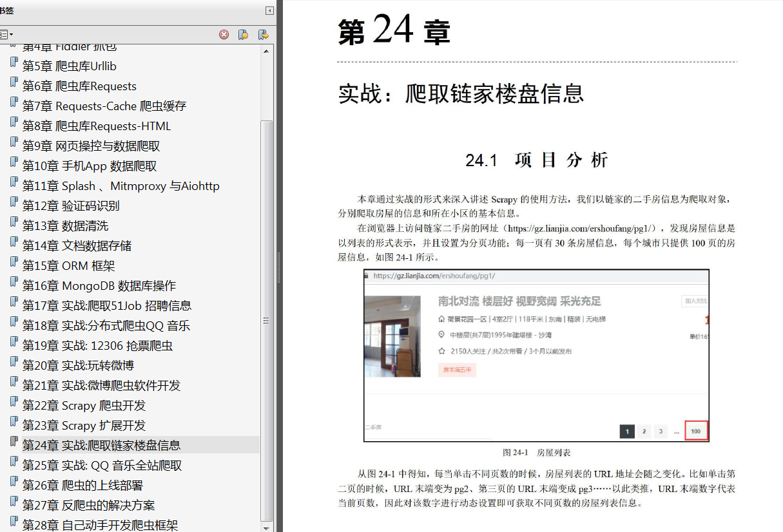The width and height of the screenshot is (783, 532).
Task: Click the 图24-1 房屋列表 screenshot figure
Action: tap(536, 356)
